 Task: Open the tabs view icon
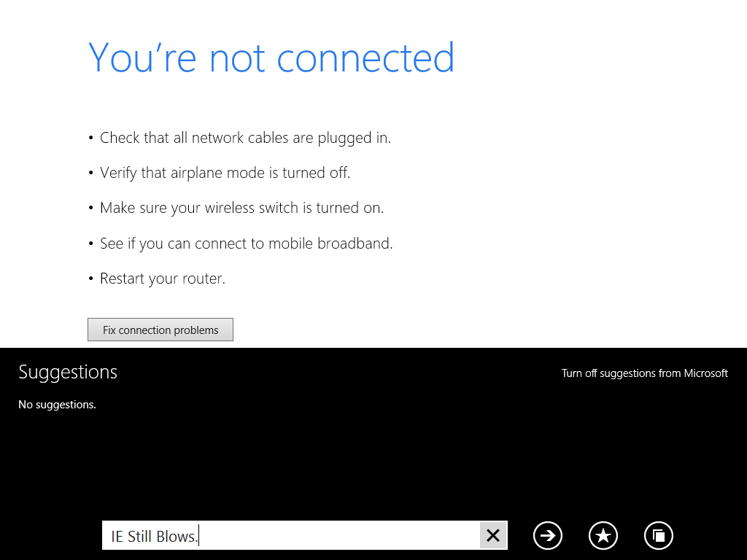(x=659, y=535)
